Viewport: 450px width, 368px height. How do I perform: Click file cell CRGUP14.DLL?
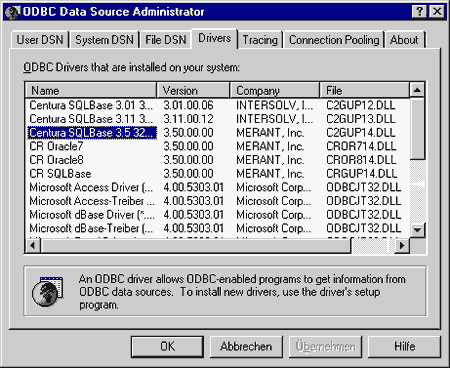coord(361,174)
